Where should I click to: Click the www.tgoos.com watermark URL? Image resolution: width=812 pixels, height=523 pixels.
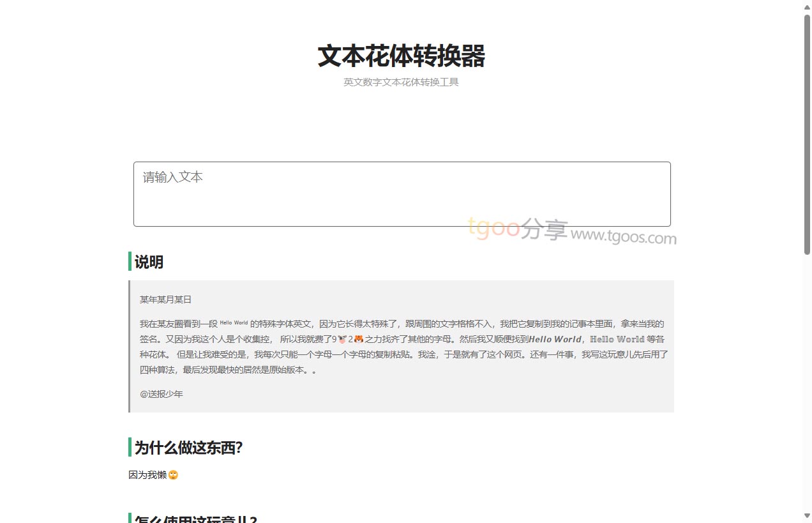coord(623,236)
